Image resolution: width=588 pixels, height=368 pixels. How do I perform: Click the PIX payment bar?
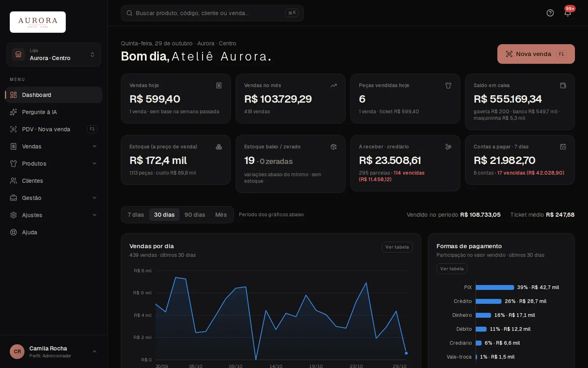[x=495, y=287]
